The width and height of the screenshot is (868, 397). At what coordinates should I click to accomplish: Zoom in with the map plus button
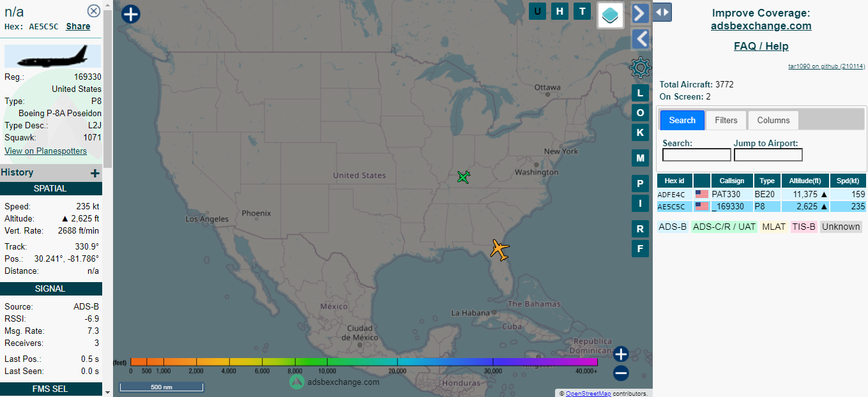point(621,354)
